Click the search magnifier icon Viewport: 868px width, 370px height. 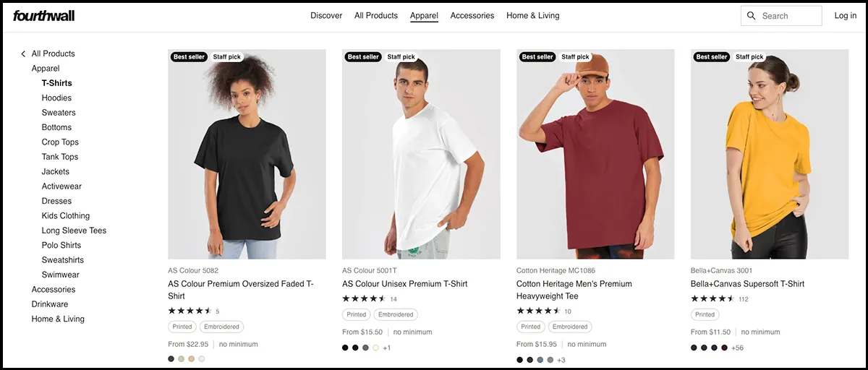point(752,16)
